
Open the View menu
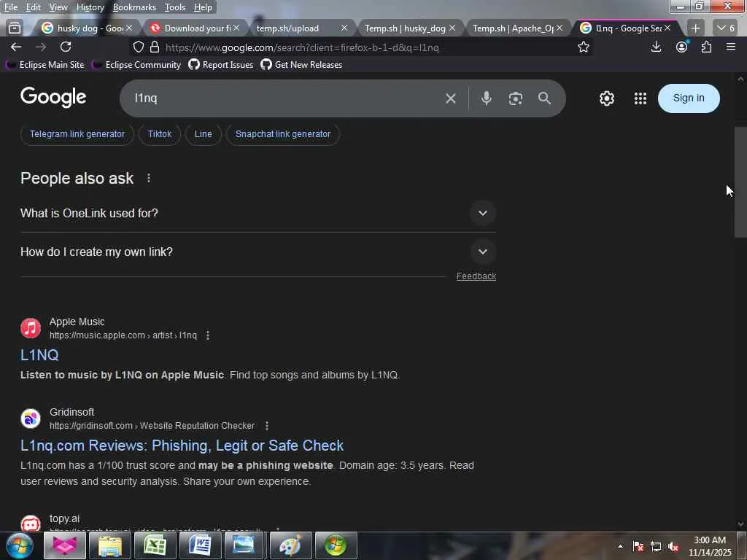click(58, 7)
